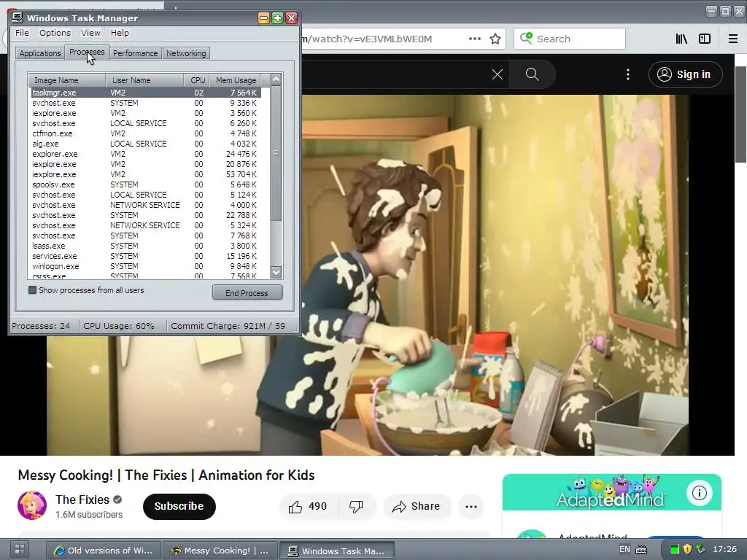The height and width of the screenshot is (560, 747).
Task: Open more actions ellipsis below video
Action: coord(471,507)
